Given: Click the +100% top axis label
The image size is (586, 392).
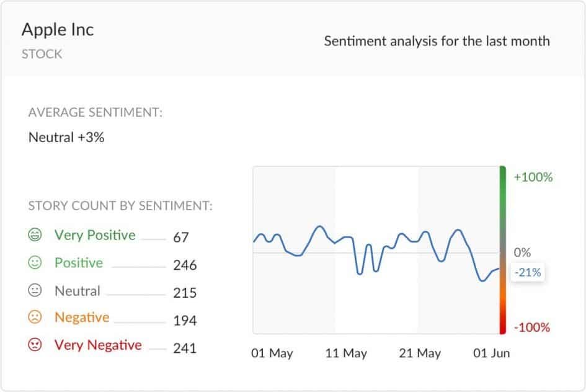Looking at the screenshot, I should tap(533, 177).
